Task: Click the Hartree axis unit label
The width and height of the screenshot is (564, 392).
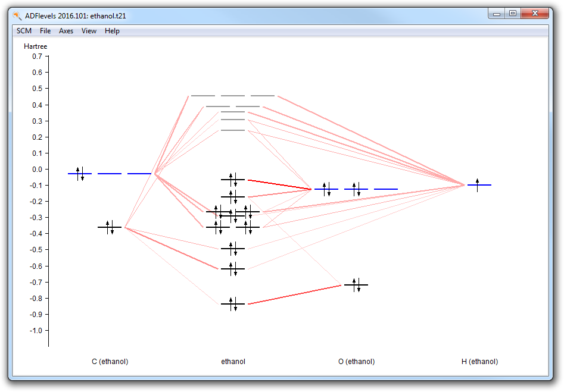Action: tap(35, 46)
